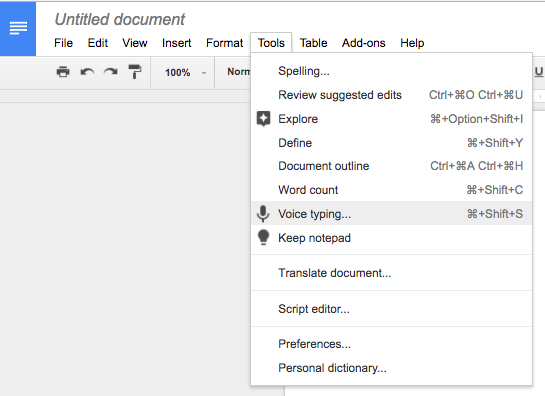This screenshot has height=396, width=545.
Task: Open the Insert menu
Action: click(177, 43)
